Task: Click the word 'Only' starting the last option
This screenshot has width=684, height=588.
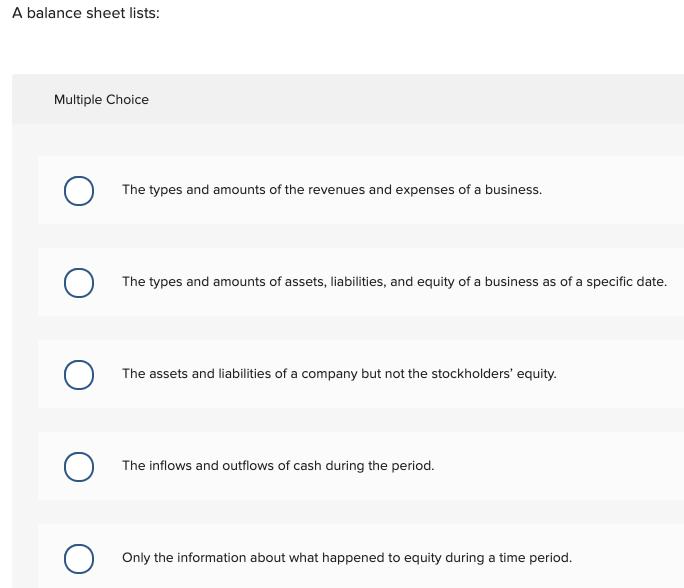Action: pyautogui.click(x=135, y=558)
